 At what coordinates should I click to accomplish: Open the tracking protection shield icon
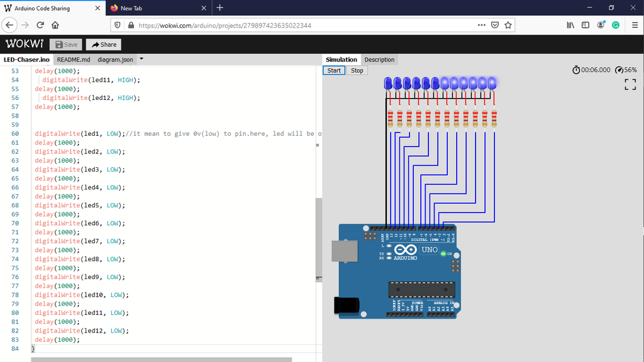(118, 25)
